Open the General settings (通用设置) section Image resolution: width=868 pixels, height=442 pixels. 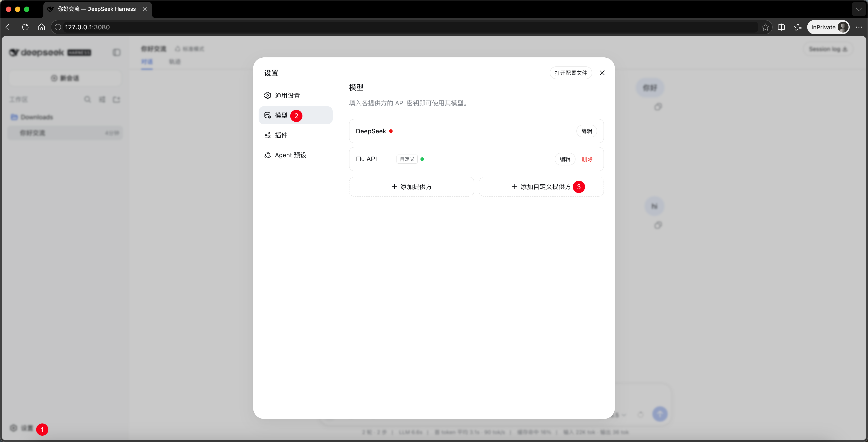(x=295, y=95)
